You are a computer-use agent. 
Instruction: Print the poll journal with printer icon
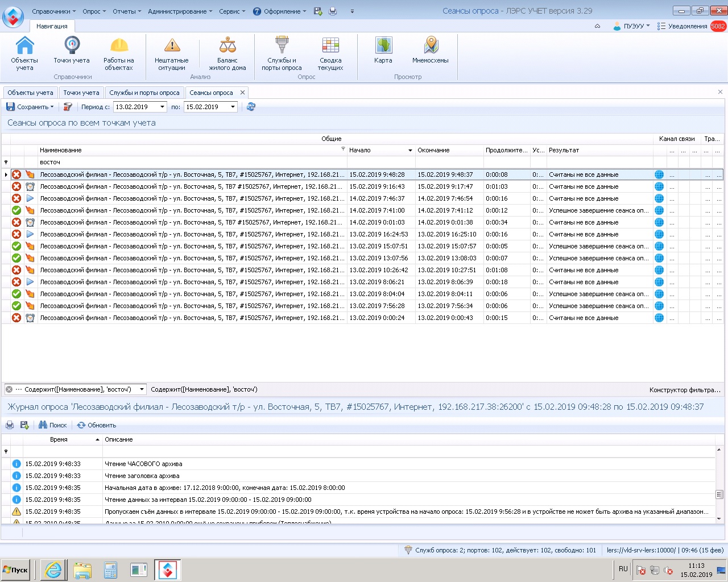pos(10,425)
